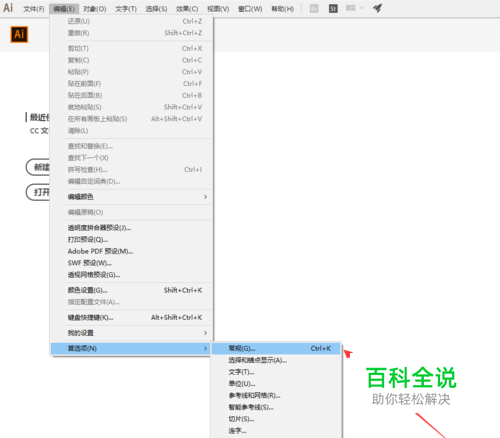
Task: Click the Arrange Documents grid icon
Action: (x=351, y=8)
